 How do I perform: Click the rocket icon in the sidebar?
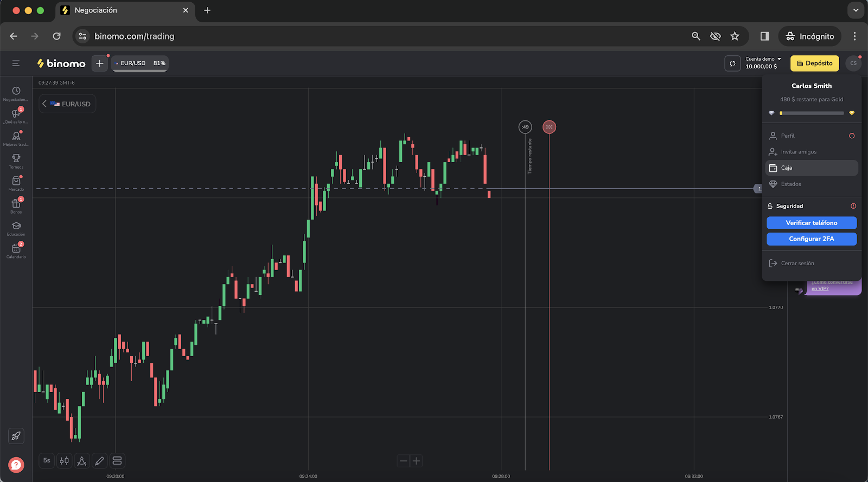click(16, 436)
